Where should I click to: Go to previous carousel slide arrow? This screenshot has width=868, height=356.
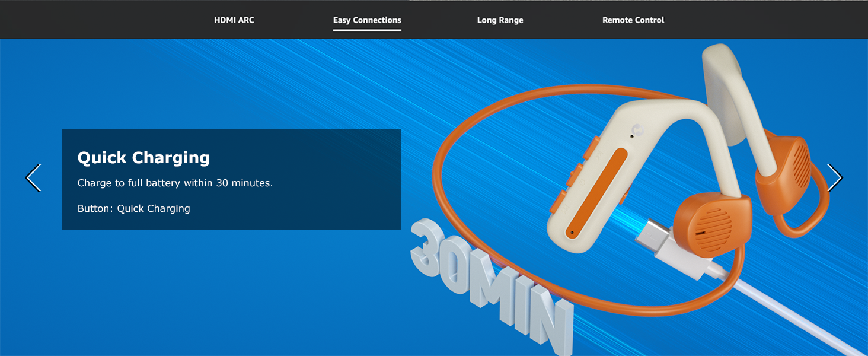pos(33,178)
